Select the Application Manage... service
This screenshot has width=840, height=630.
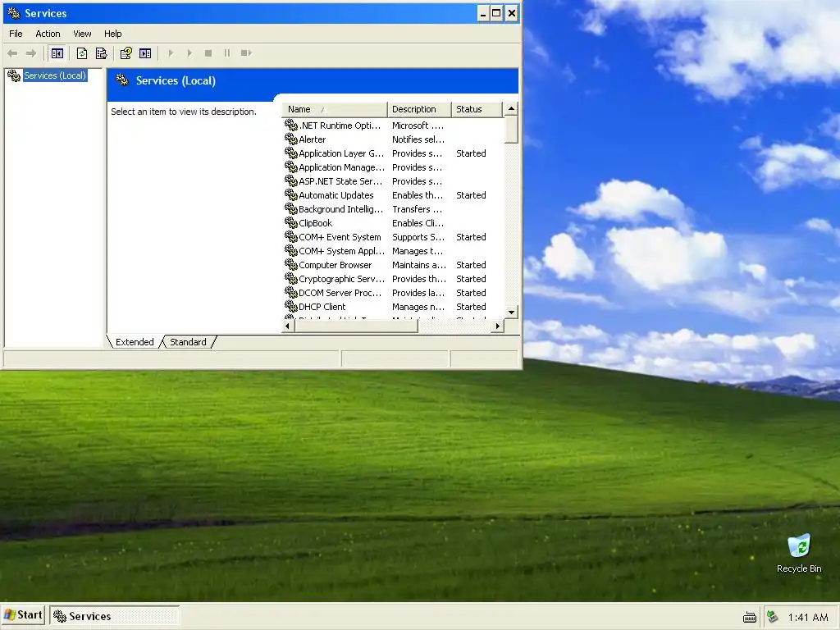tap(341, 167)
